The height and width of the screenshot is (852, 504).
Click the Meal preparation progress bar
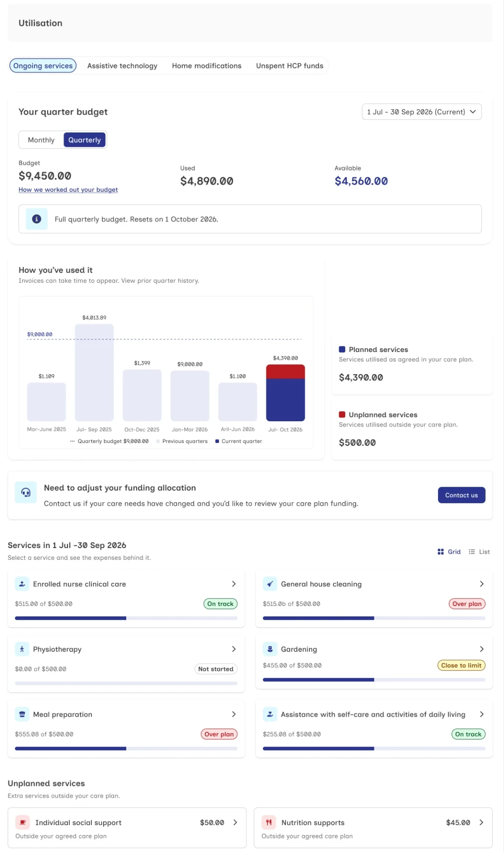pyautogui.click(x=126, y=748)
